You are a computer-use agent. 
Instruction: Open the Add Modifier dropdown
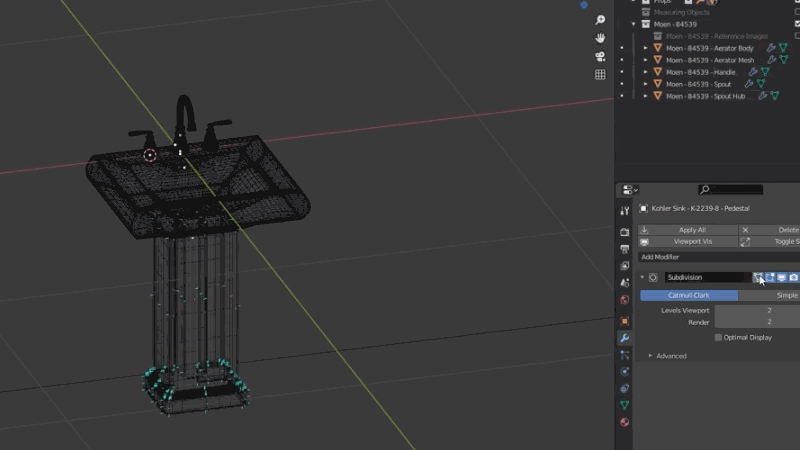click(719, 257)
